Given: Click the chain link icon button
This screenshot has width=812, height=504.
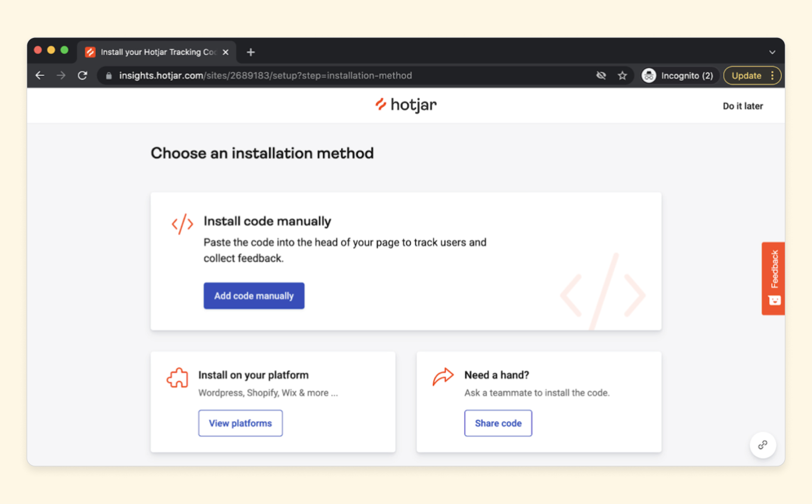Looking at the screenshot, I should point(763,445).
